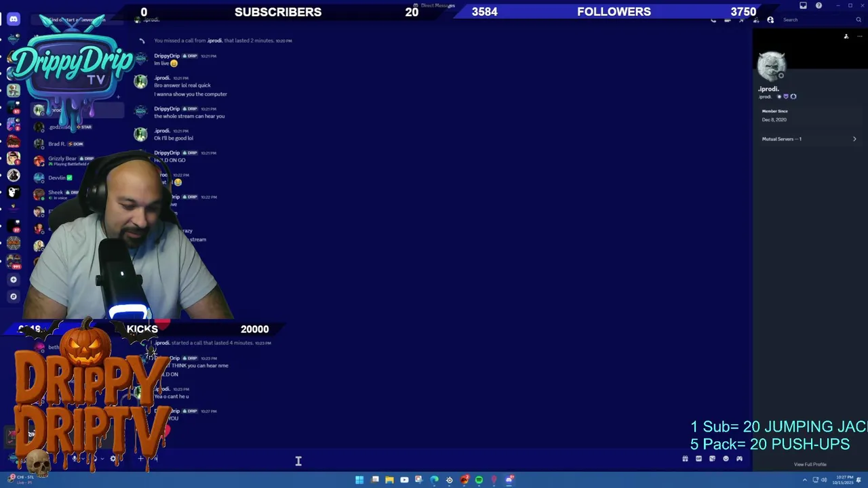
Task: Hide the user profile panel icon
Action: [x=770, y=20]
